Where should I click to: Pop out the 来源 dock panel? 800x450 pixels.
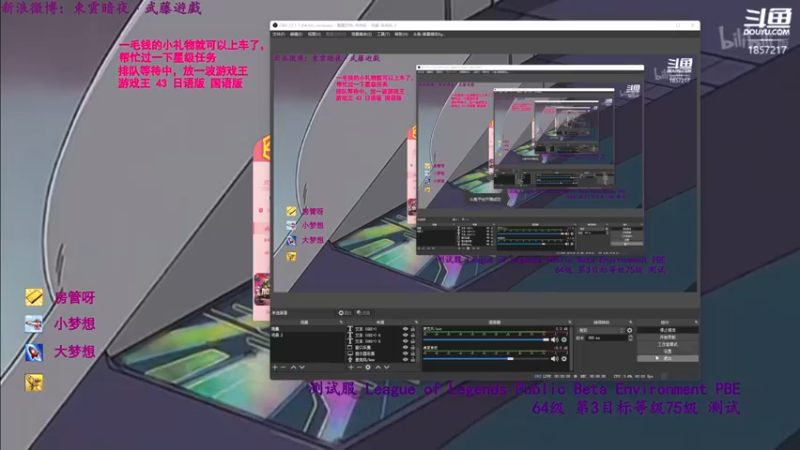coord(416,322)
